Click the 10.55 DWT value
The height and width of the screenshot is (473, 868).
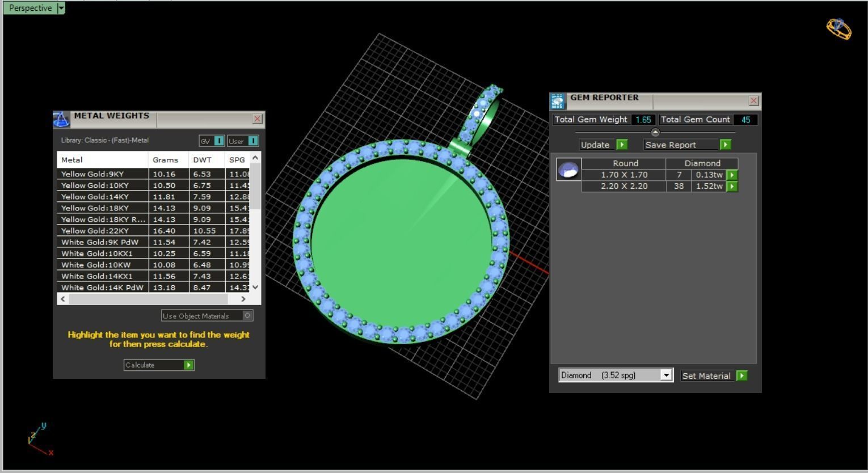pos(204,231)
